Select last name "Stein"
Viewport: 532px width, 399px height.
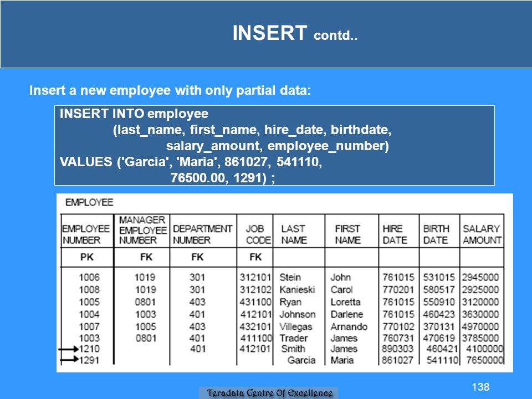point(290,277)
